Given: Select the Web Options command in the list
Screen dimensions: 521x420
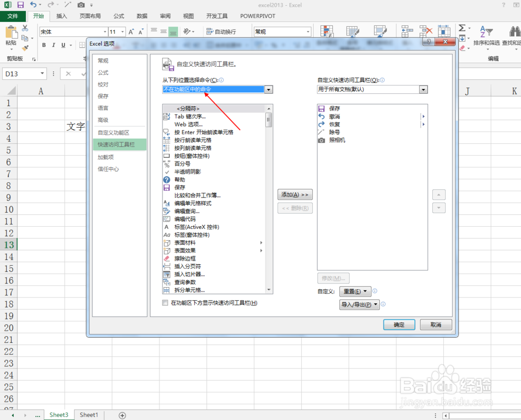Looking at the screenshot, I should click(189, 124).
